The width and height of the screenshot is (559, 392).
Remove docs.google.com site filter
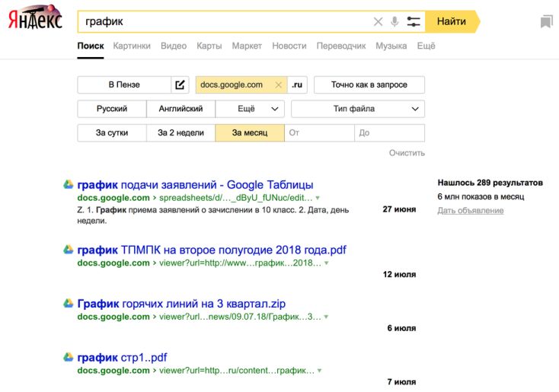pyautogui.click(x=278, y=85)
